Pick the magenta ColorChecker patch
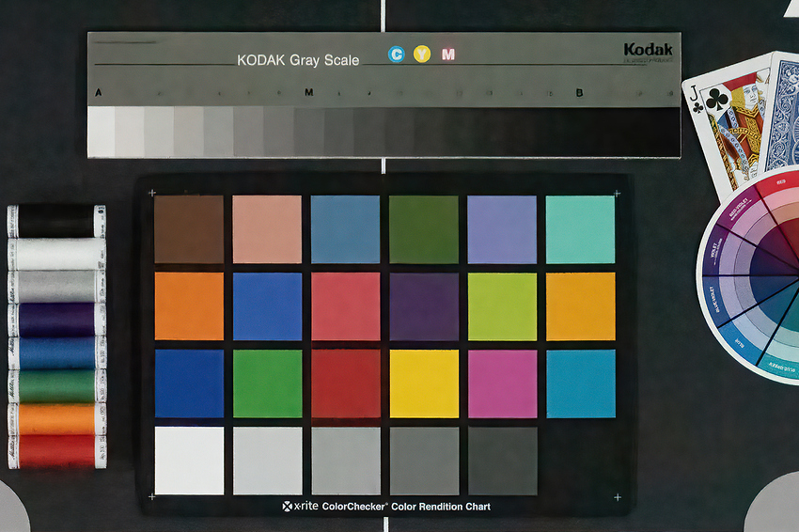Image resolution: width=799 pixels, height=532 pixels. tap(503, 383)
